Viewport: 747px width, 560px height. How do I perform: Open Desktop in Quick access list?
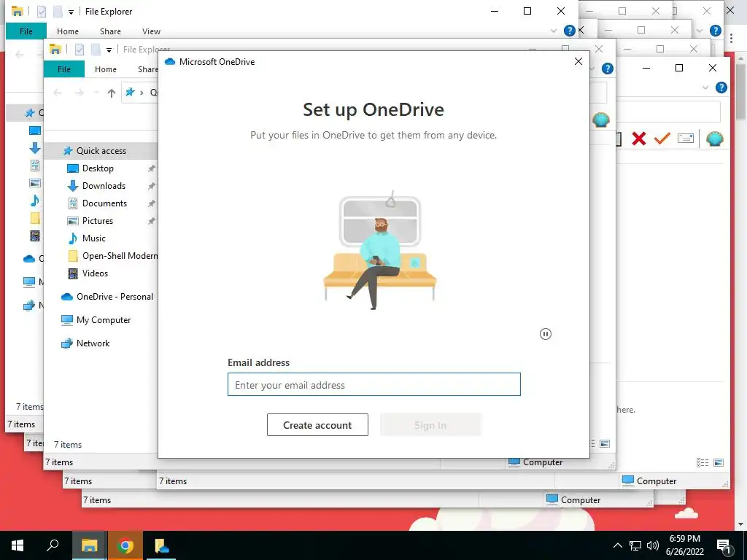click(98, 168)
